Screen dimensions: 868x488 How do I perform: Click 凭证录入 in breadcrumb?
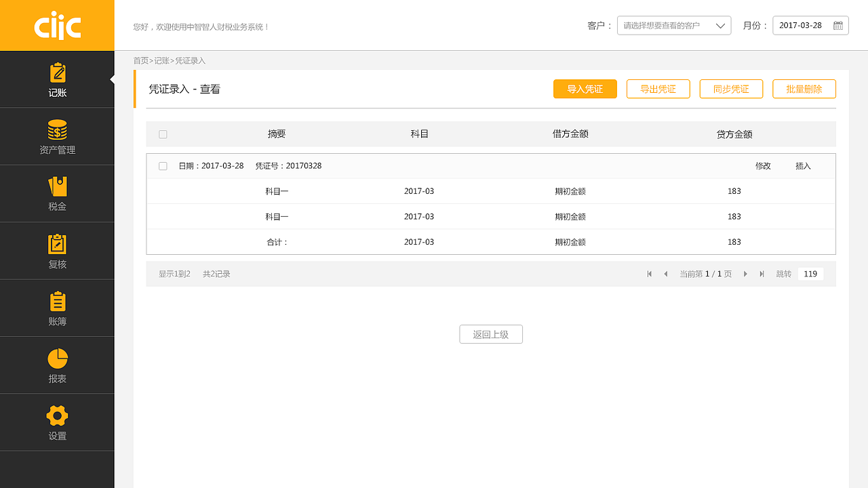(191, 61)
